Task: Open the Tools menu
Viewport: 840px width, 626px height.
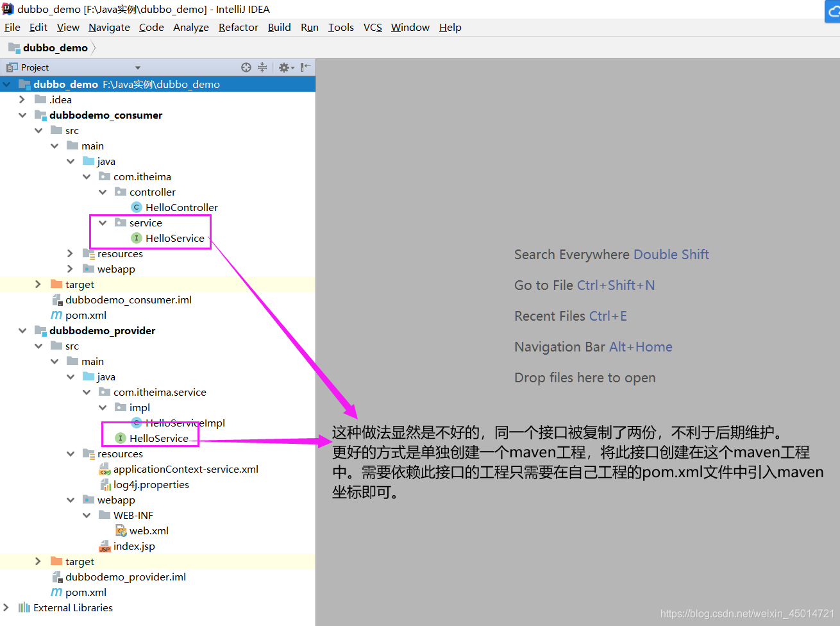Action: [340, 27]
